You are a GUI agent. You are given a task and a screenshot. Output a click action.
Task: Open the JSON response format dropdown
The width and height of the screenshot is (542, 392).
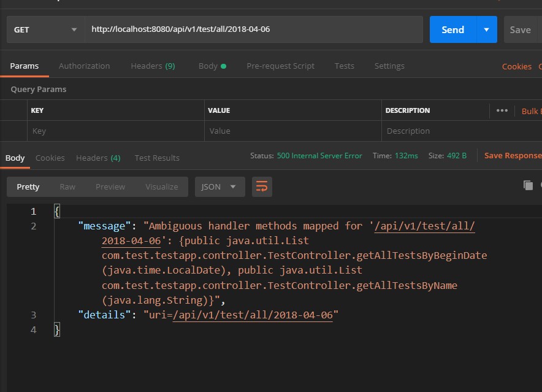(219, 186)
